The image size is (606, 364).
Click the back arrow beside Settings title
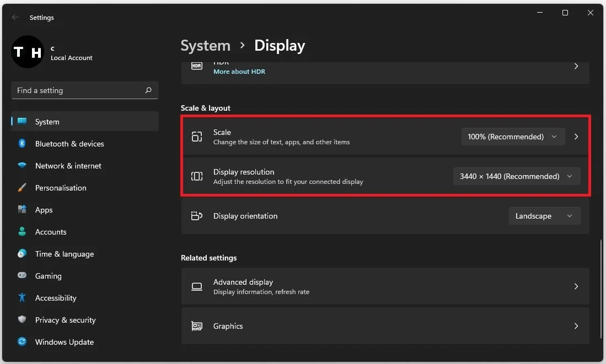point(15,17)
